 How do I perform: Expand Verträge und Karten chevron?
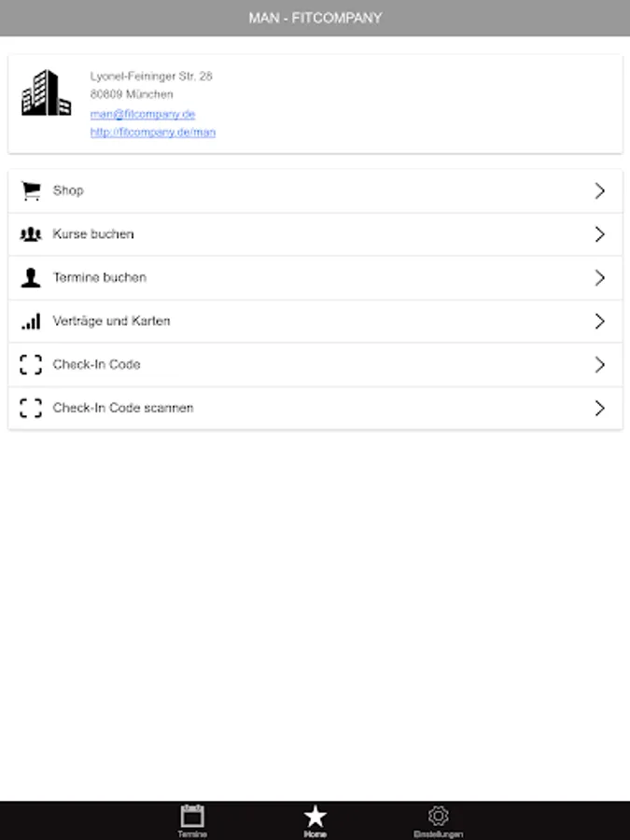600,321
